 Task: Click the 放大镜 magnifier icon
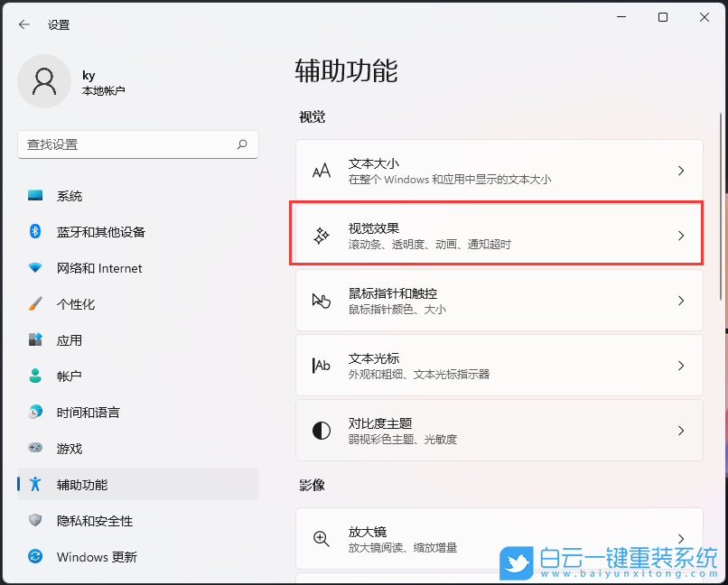321,538
